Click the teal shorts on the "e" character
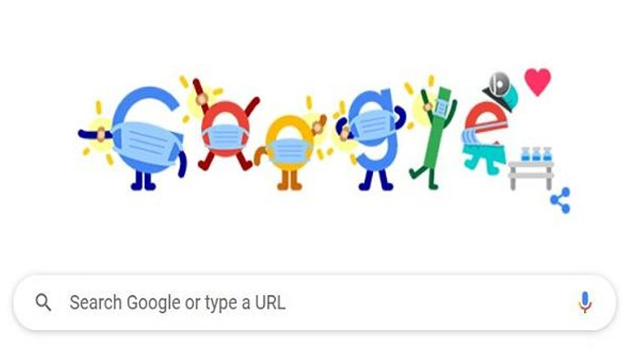This screenshot has height=364, width=637. [484, 158]
